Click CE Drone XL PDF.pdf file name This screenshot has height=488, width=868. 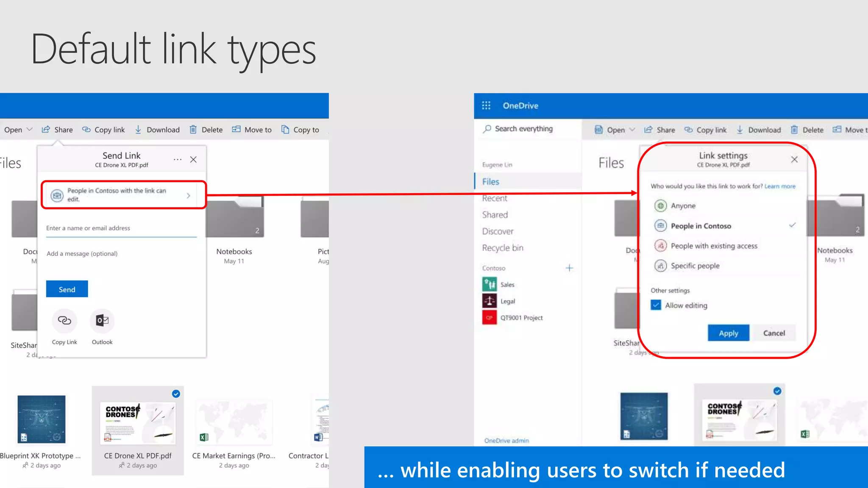[138, 456]
